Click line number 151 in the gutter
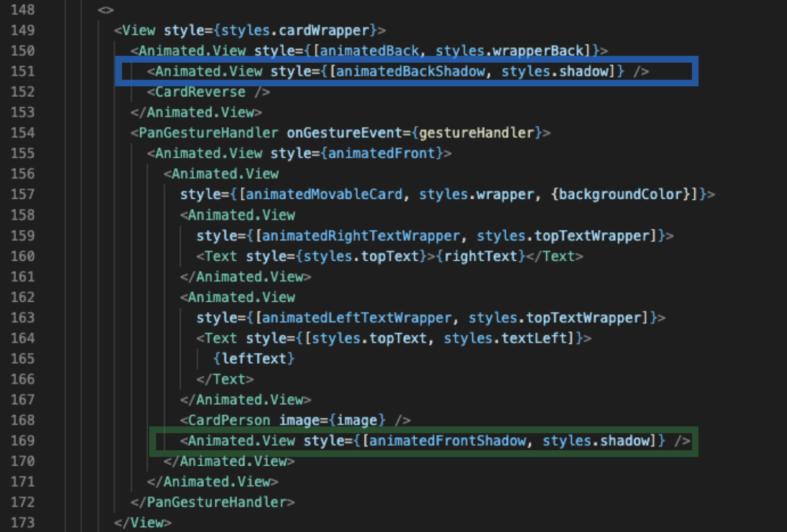This screenshot has width=787, height=532. click(23, 71)
